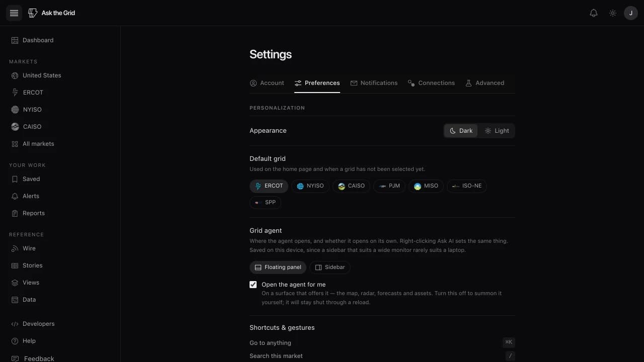Click the Appearance label
644x362 pixels.
(x=268, y=131)
